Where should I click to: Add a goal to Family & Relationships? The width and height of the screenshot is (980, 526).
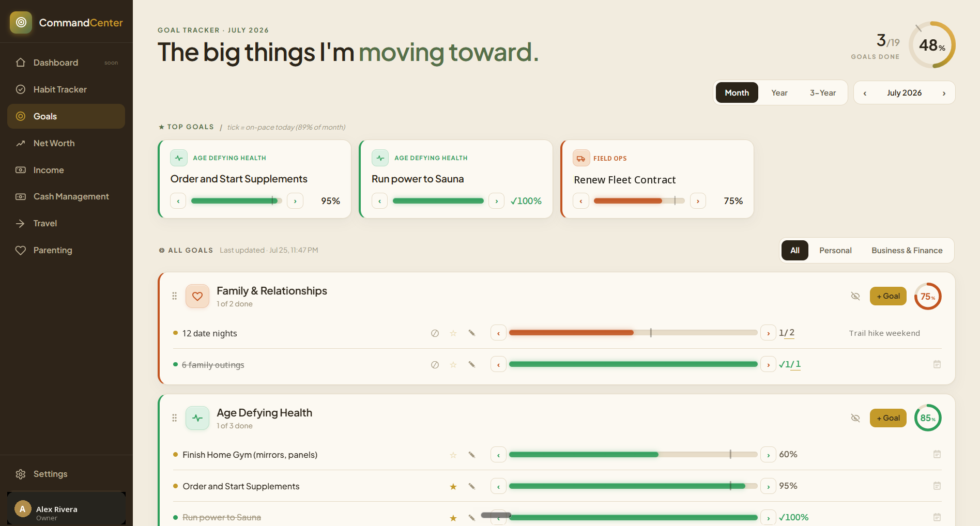[x=888, y=296]
